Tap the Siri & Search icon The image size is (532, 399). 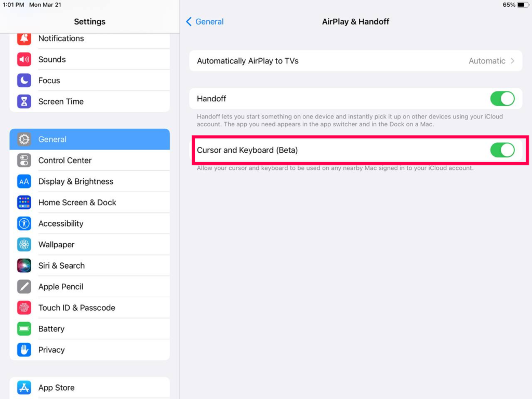point(24,265)
